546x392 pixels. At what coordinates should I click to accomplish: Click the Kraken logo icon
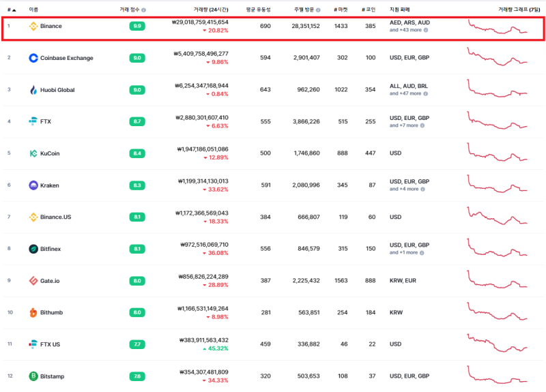tap(33, 185)
